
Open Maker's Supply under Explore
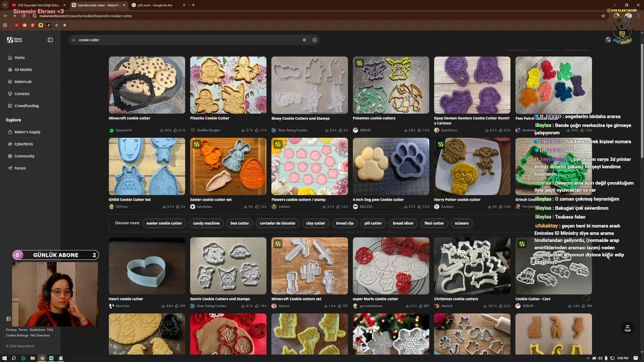(x=27, y=132)
